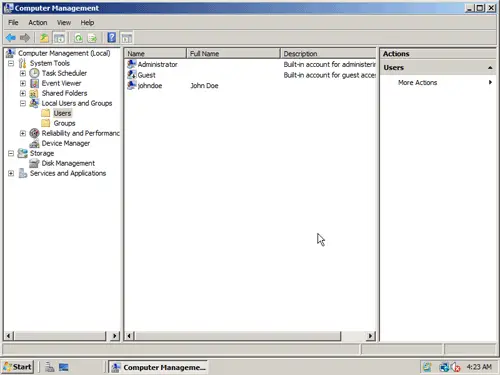Click the gray Forward arrow in toolbar
This screenshot has width=500, height=375.
[25, 38]
